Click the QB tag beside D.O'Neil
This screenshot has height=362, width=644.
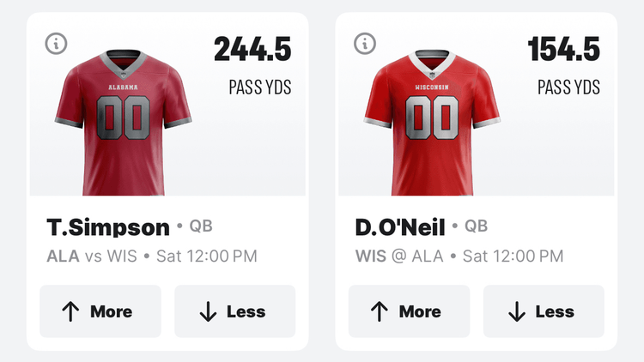[476, 226]
